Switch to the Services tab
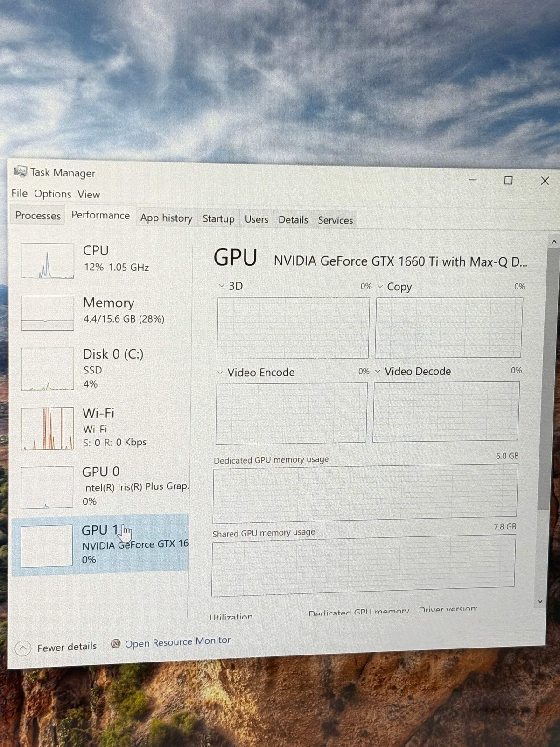The width and height of the screenshot is (560, 747). 336,220
